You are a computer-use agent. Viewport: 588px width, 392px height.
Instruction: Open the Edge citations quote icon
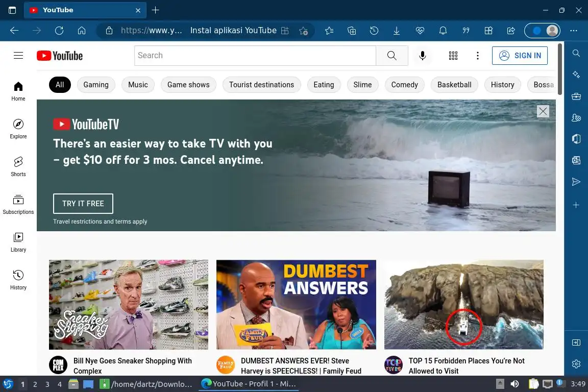click(x=465, y=31)
